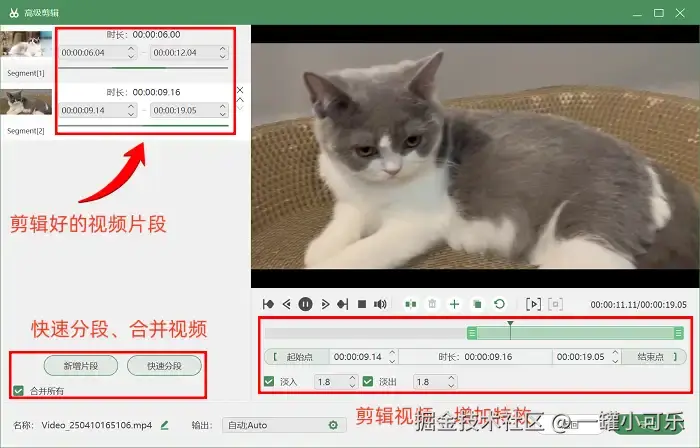Click the right trim handle on timeline
Screen dimensions: 700x448
point(679,332)
